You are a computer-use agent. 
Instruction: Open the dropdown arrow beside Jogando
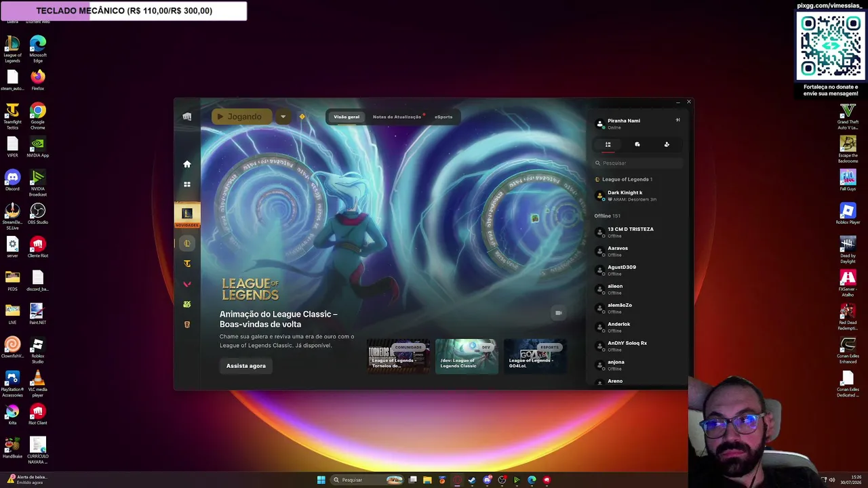click(x=283, y=117)
